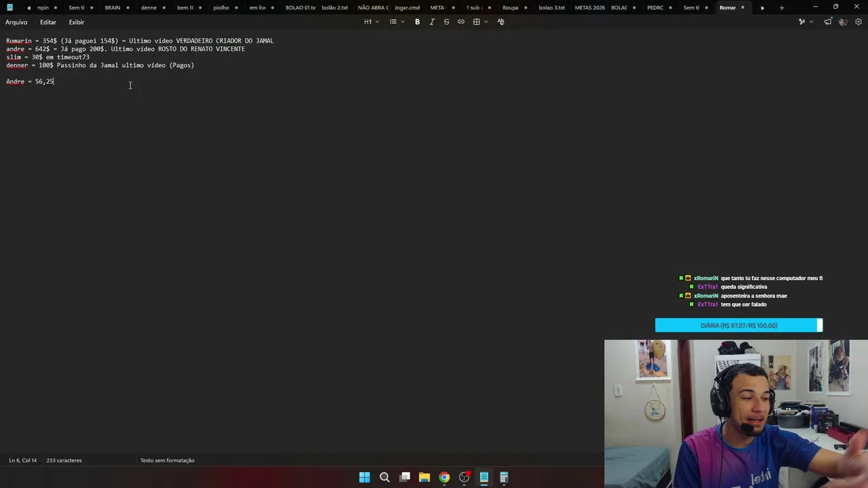Apply strikethrough formatting
The height and width of the screenshot is (488, 868).
pos(446,22)
